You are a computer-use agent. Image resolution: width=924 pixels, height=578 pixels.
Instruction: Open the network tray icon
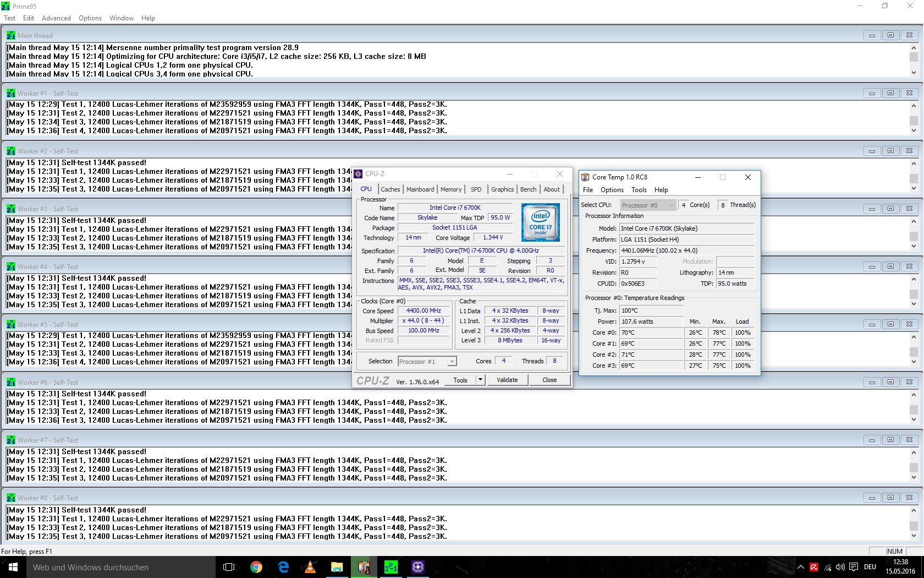828,567
